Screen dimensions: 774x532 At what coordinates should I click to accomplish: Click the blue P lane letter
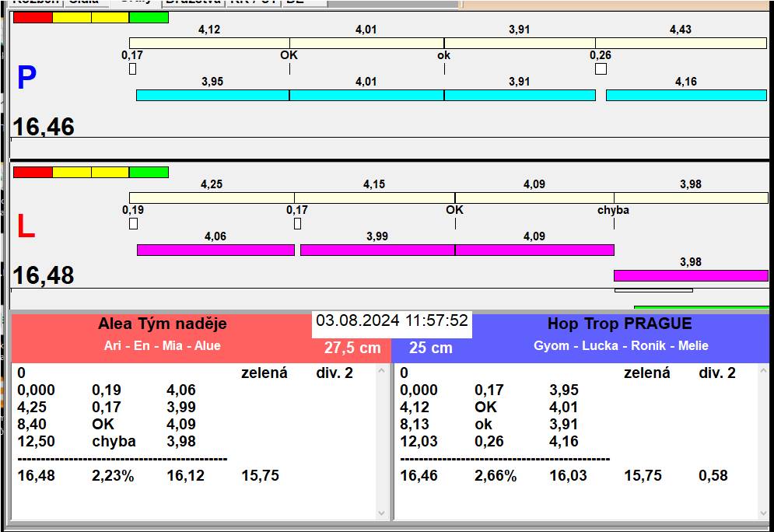coord(26,79)
